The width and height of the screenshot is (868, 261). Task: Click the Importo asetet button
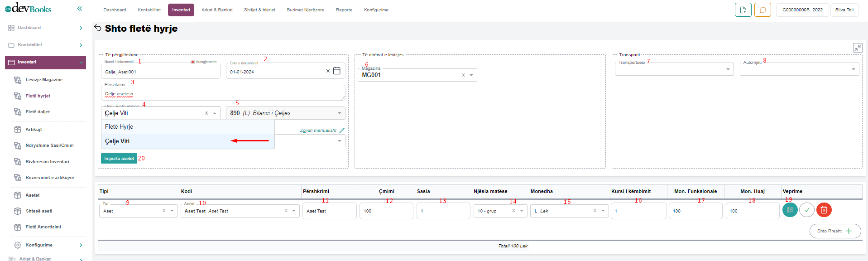point(119,159)
